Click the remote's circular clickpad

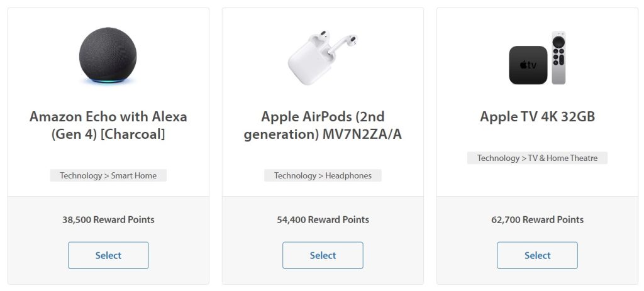click(x=558, y=41)
